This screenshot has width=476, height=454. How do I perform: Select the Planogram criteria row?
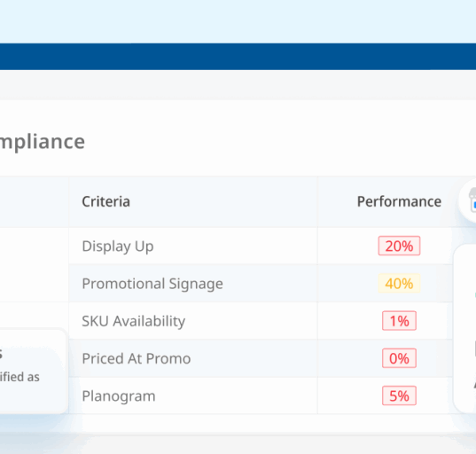[261, 395]
